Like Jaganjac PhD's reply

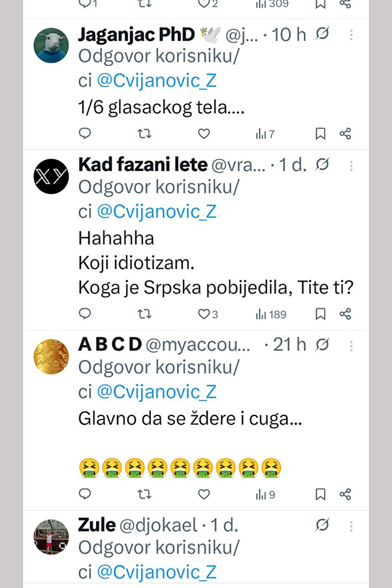pyautogui.click(x=204, y=134)
